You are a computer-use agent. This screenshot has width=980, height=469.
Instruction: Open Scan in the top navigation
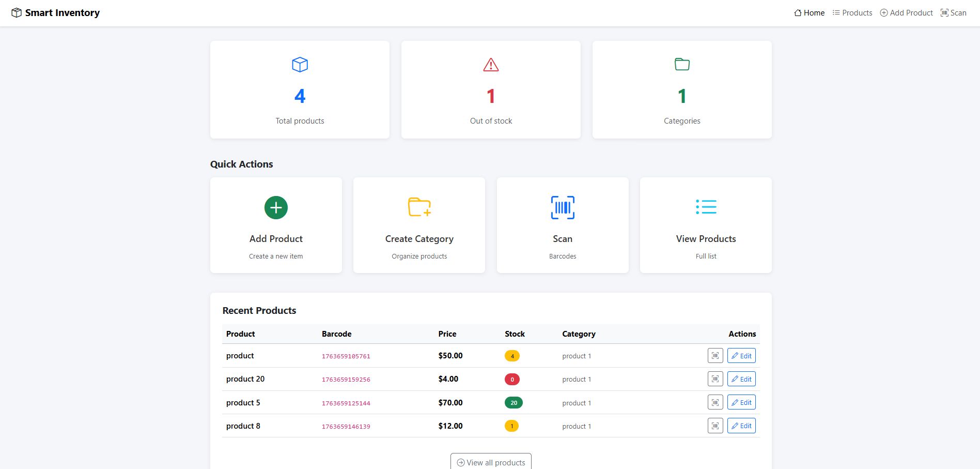[953, 13]
